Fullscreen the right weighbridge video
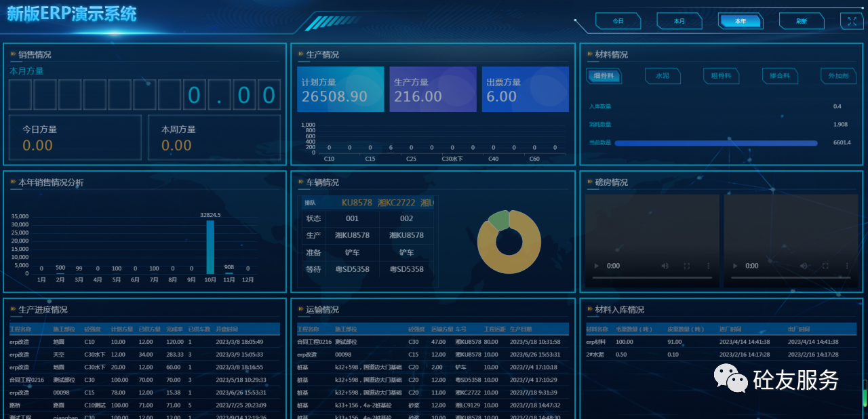 826,266
